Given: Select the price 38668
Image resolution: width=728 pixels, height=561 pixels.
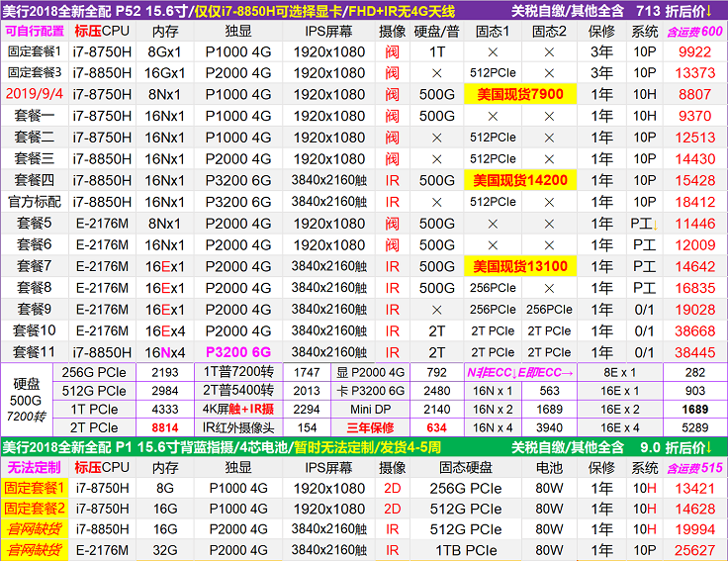Looking at the screenshot, I should pyautogui.click(x=694, y=331).
